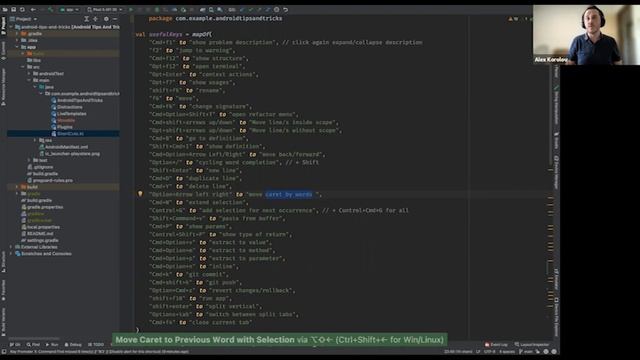Click the UTF-8 encoding status widget

point(489,351)
